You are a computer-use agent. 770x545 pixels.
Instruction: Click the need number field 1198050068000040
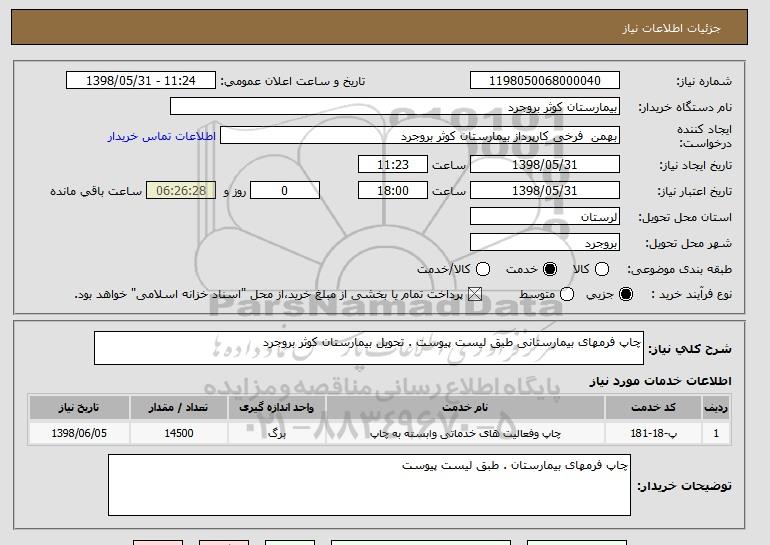pos(545,81)
